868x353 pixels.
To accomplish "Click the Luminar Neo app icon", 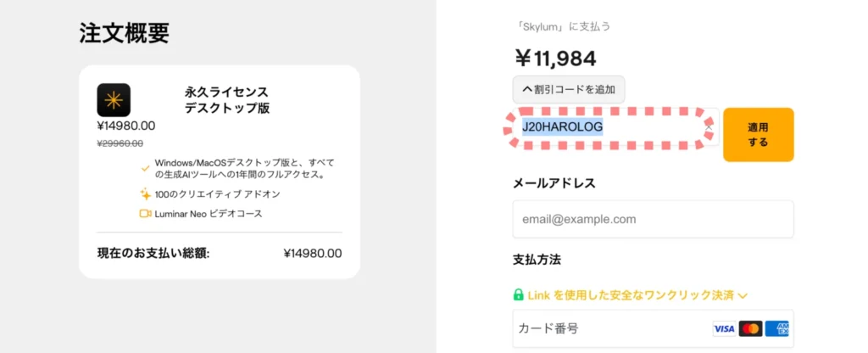I will pyautogui.click(x=114, y=100).
